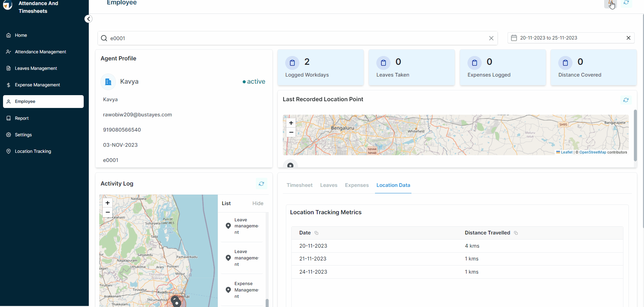Open the OpenStreetMap attribution link
Screen dimensions: 644x307
pyautogui.click(x=592, y=152)
